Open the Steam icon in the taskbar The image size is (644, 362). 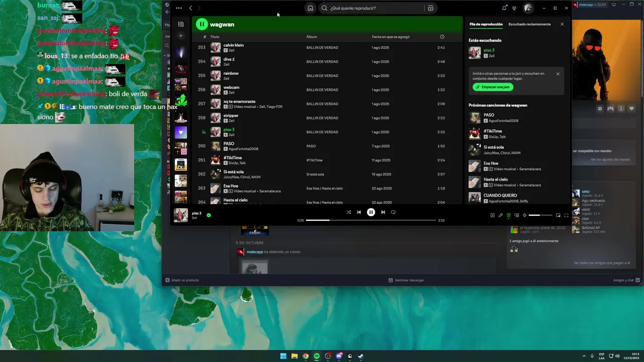(x=361, y=356)
